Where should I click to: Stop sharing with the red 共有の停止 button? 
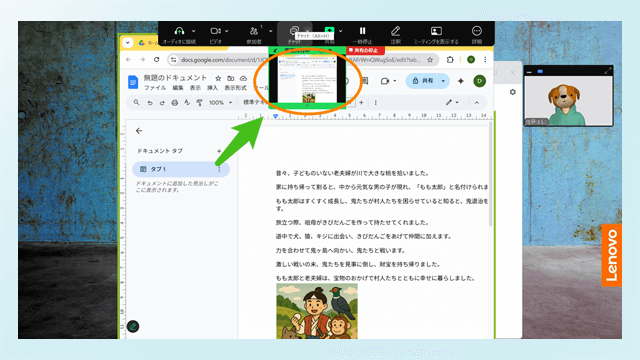pyautogui.click(x=365, y=50)
